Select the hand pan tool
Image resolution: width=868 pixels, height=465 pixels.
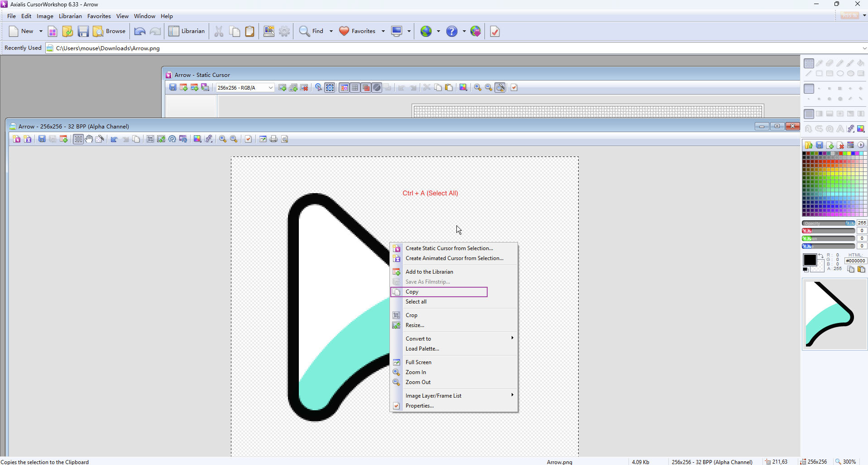(89, 139)
